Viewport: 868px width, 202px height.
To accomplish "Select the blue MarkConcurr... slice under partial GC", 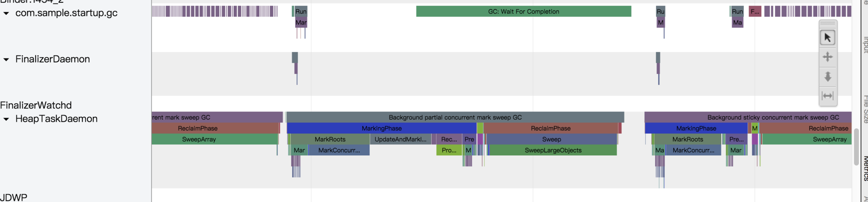I will 339,150.
